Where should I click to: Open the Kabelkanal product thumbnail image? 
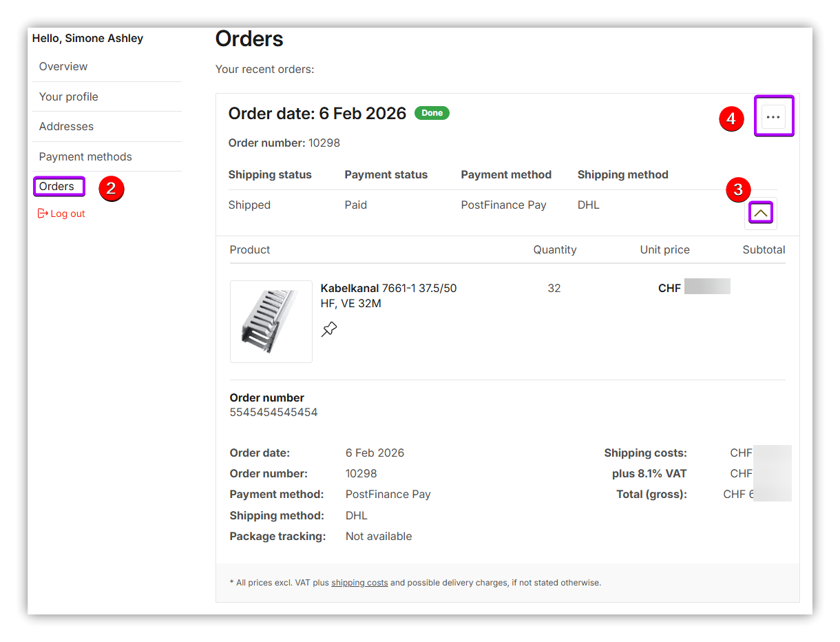(271, 322)
